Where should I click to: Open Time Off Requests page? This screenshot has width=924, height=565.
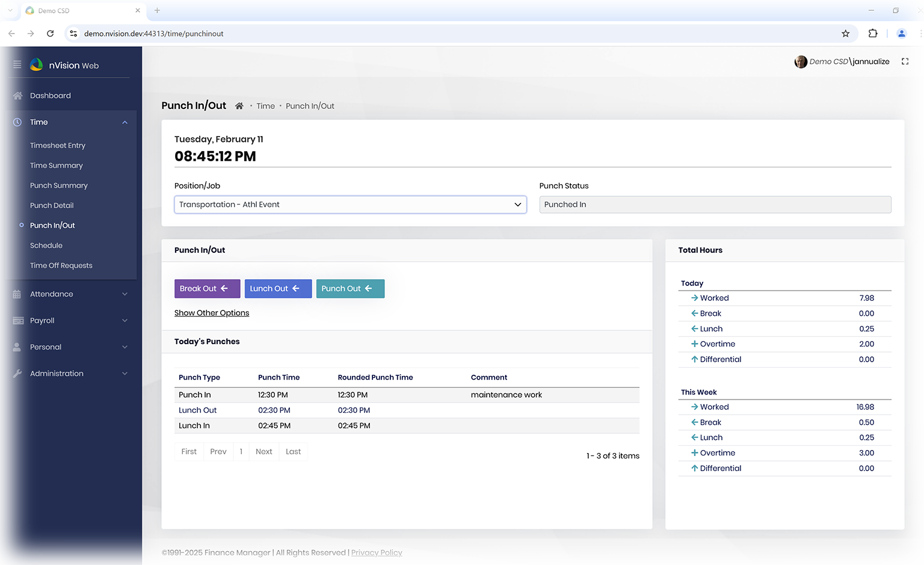tap(61, 265)
